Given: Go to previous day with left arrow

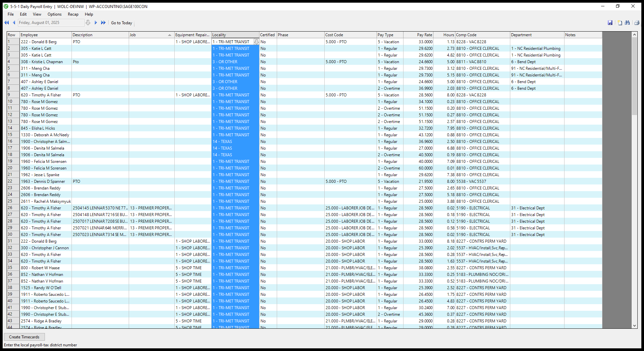Looking at the screenshot, I should point(14,23).
